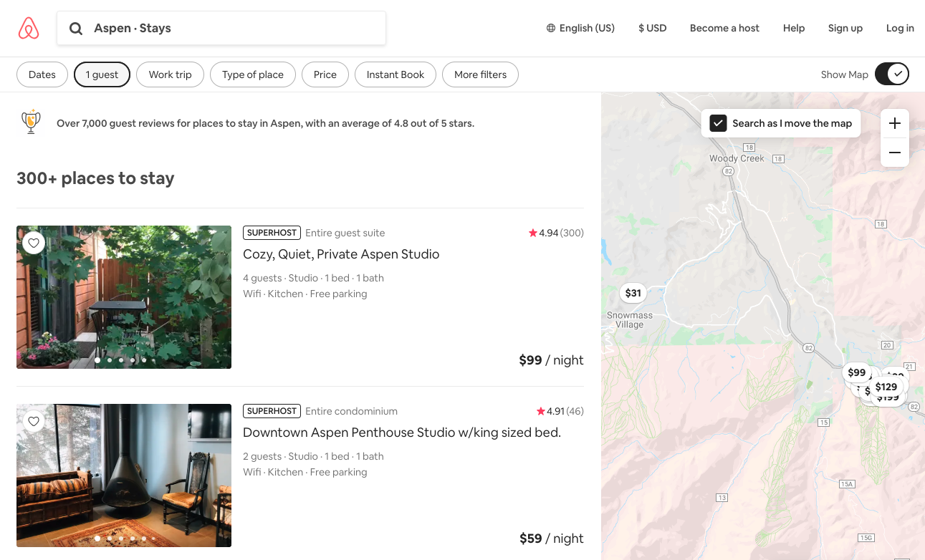Open the search magnifier icon
The height and width of the screenshot is (560, 925).
(76, 28)
